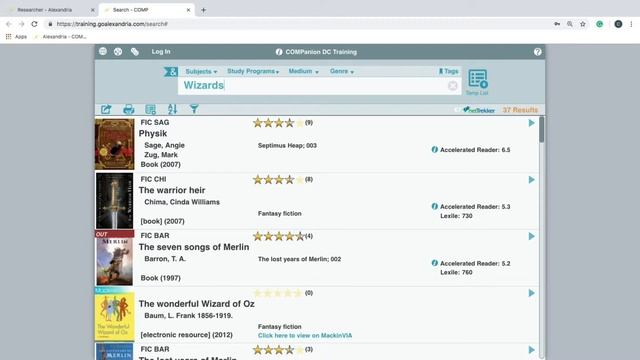Expand the last FIC BAR result arrow
This screenshot has width=640, height=360.
click(x=531, y=350)
